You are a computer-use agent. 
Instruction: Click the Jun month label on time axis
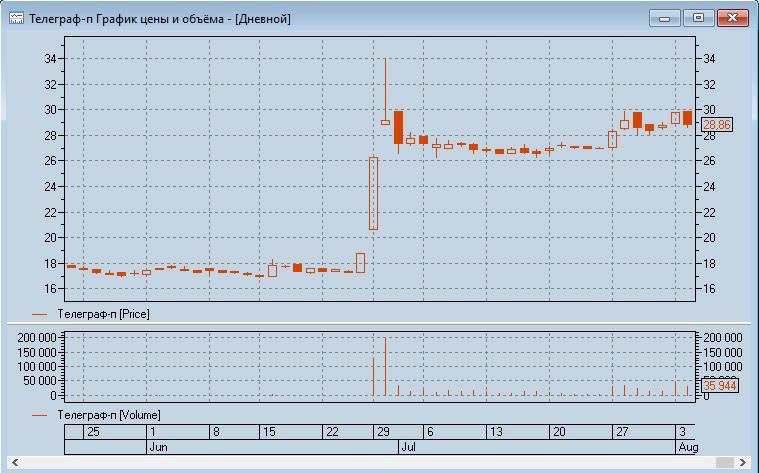point(158,447)
